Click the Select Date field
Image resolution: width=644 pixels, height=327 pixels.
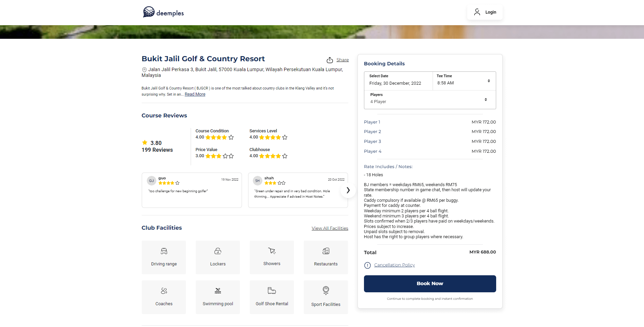point(399,81)
